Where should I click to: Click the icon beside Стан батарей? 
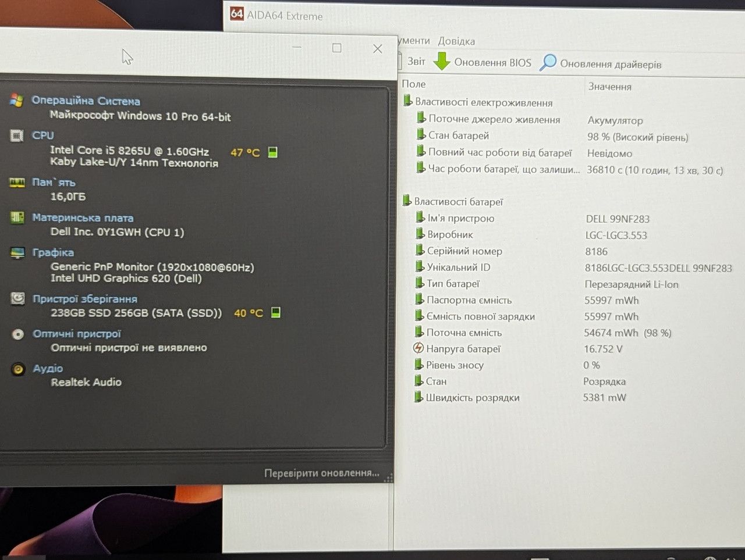click(x=421, y=134)
